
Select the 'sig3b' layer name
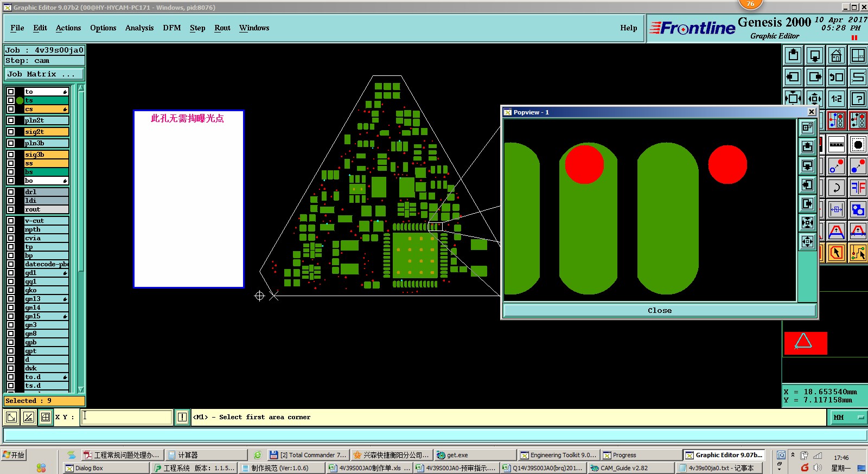(x=46, y=155)
